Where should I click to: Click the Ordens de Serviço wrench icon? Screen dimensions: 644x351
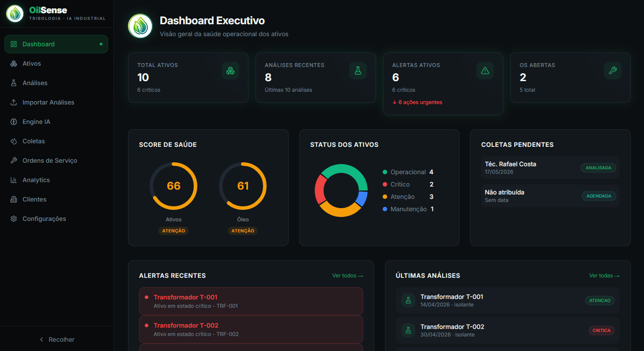pyautogui.click(x=14, y=161)
